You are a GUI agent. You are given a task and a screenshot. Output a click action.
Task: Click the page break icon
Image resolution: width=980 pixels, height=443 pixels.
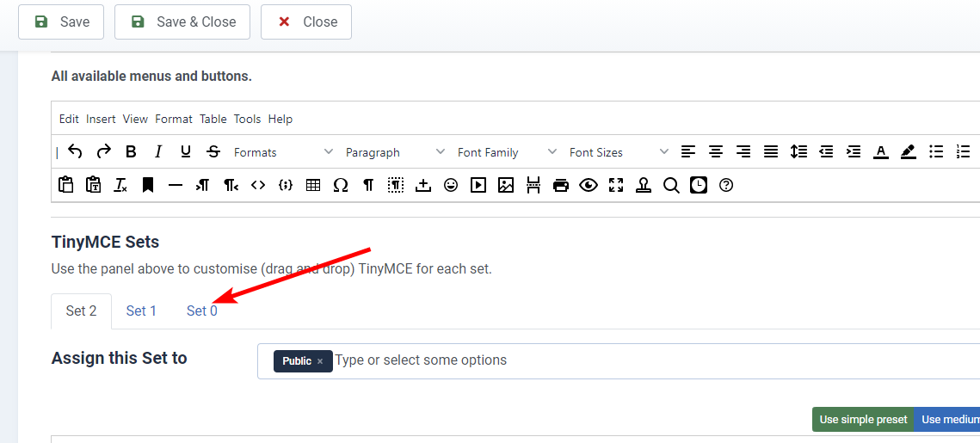point(533,185)
